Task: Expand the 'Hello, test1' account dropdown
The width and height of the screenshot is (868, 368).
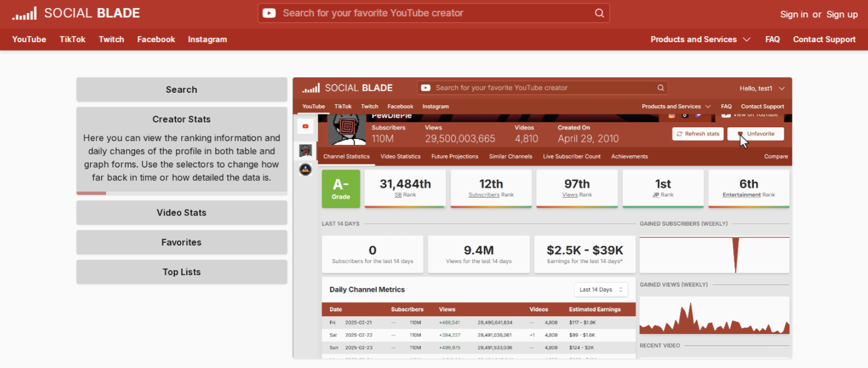Action: (x=762, y=88)
